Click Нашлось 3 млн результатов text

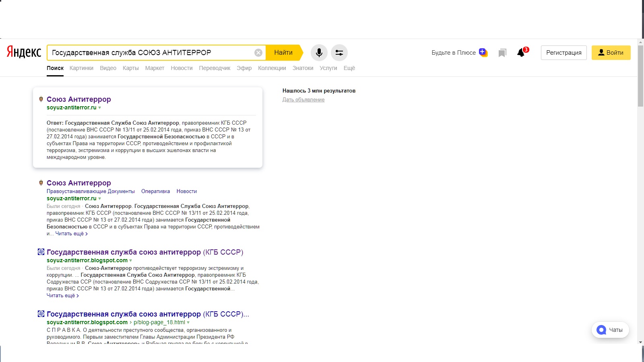pos(319,90)
